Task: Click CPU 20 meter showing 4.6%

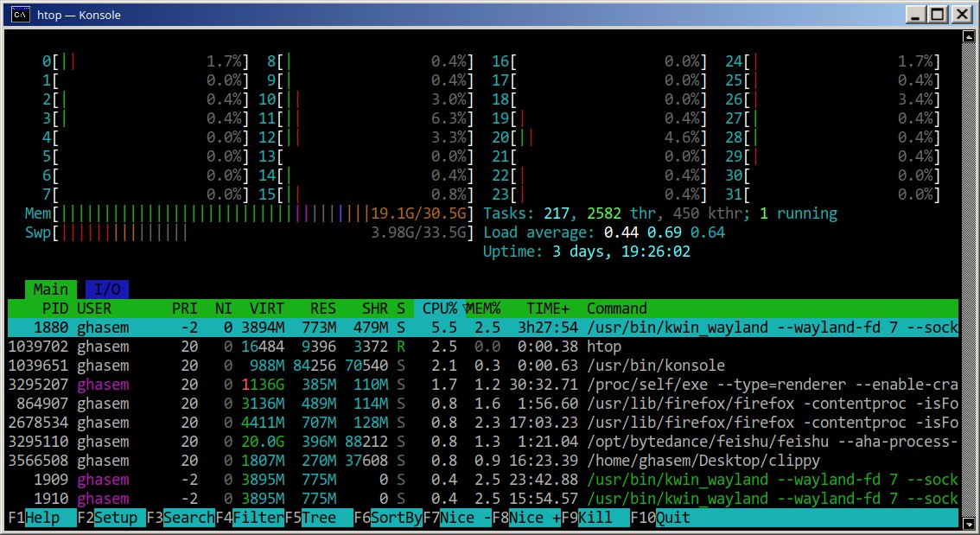Action: click(600, 137)
